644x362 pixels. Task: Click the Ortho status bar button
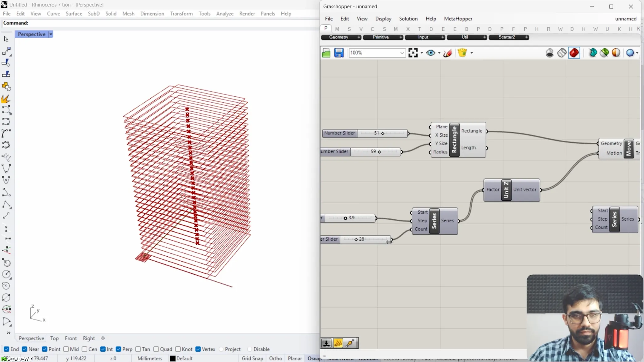pos(275,358)
